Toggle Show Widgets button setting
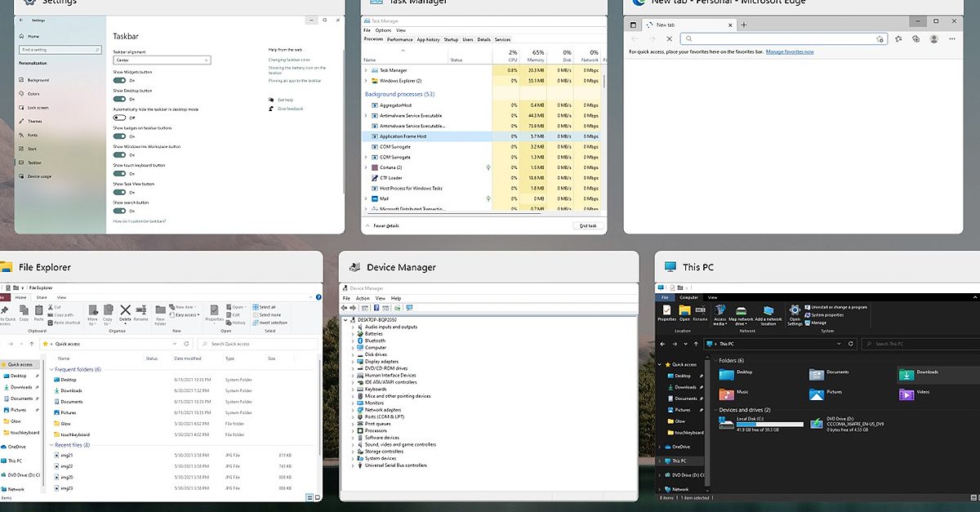The height and width of the screenshot is (512, 980). click(119, 80)
